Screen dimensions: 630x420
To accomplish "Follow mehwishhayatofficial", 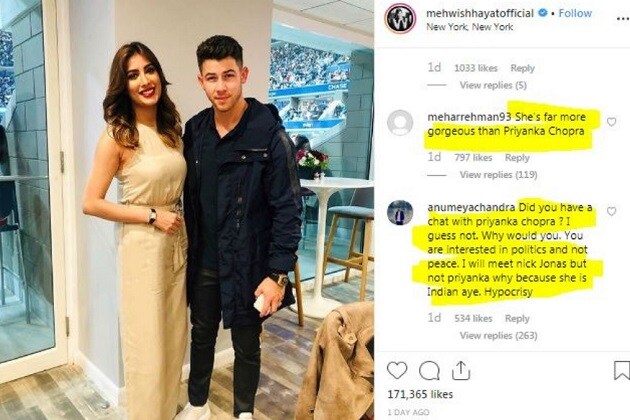I will pos(575,13).
